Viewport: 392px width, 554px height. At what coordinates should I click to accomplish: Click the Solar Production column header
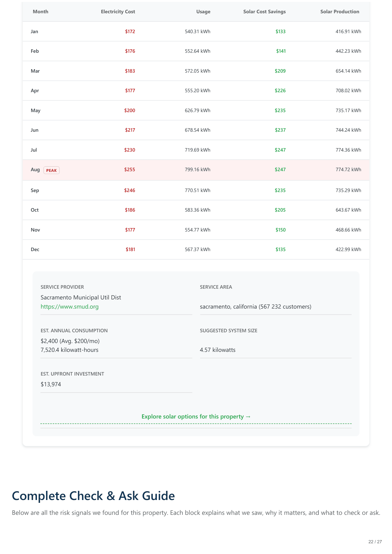pyautogui.click(x=340, y=12)
